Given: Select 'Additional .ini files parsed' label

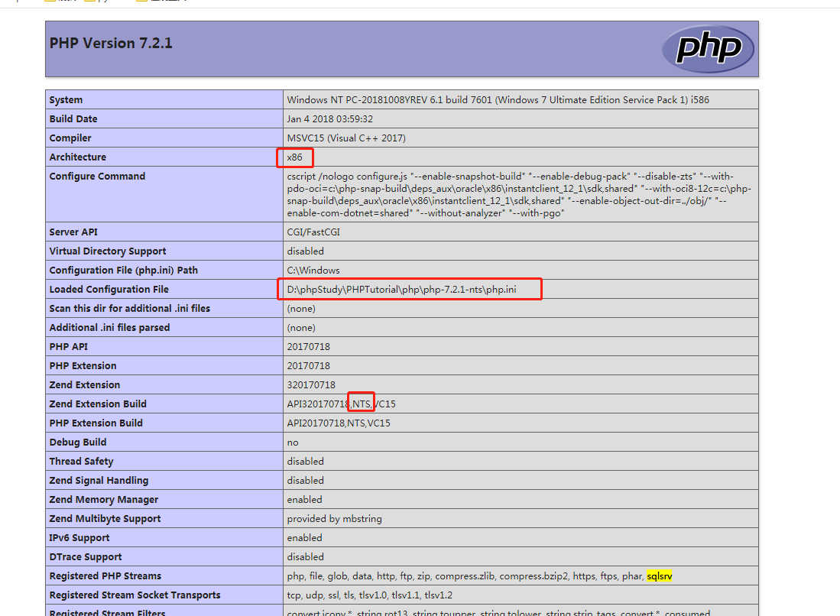Looking at the screenshot, I should (x=109, y=328).
